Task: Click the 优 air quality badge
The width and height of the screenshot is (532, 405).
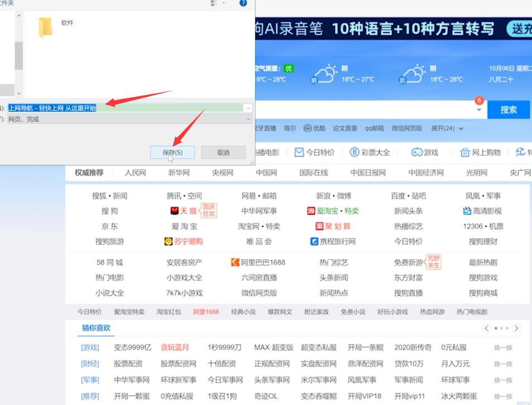Action: [x=289, y=69]
